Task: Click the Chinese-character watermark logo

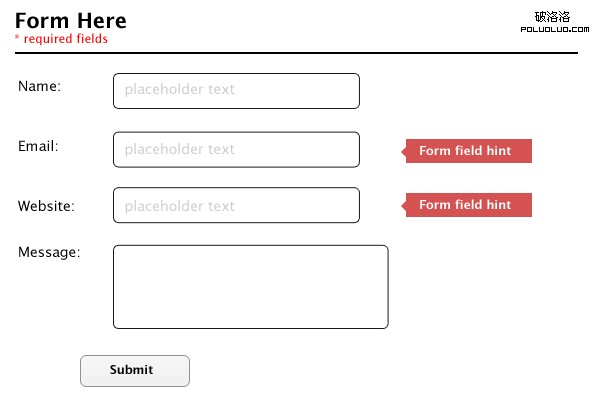Action: (x=552, y=17)
